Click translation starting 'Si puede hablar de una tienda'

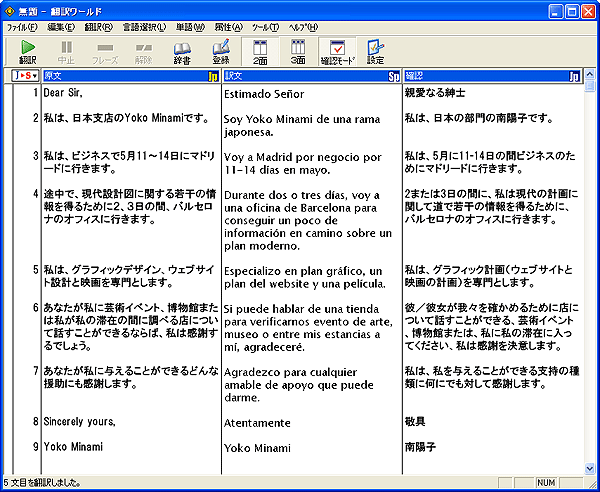pyautogui.click(x=308, y=328)
